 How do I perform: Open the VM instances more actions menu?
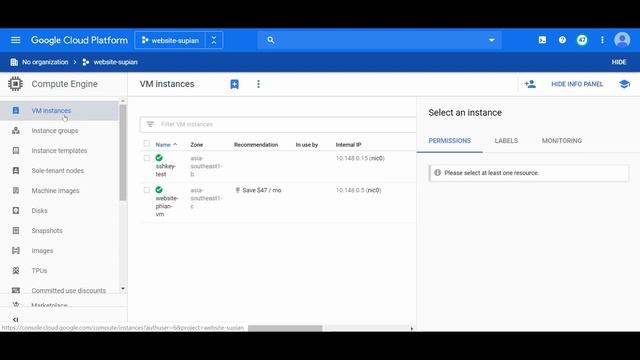click(x=258, y=84)
